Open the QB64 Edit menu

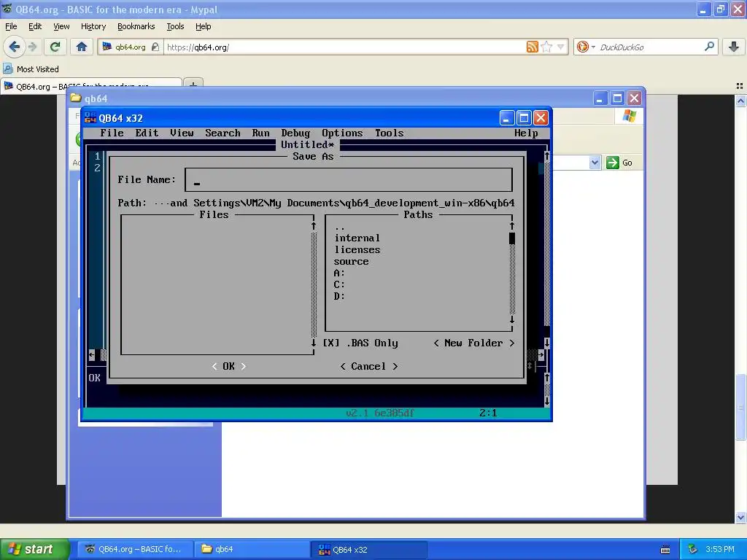pos(147,133)
